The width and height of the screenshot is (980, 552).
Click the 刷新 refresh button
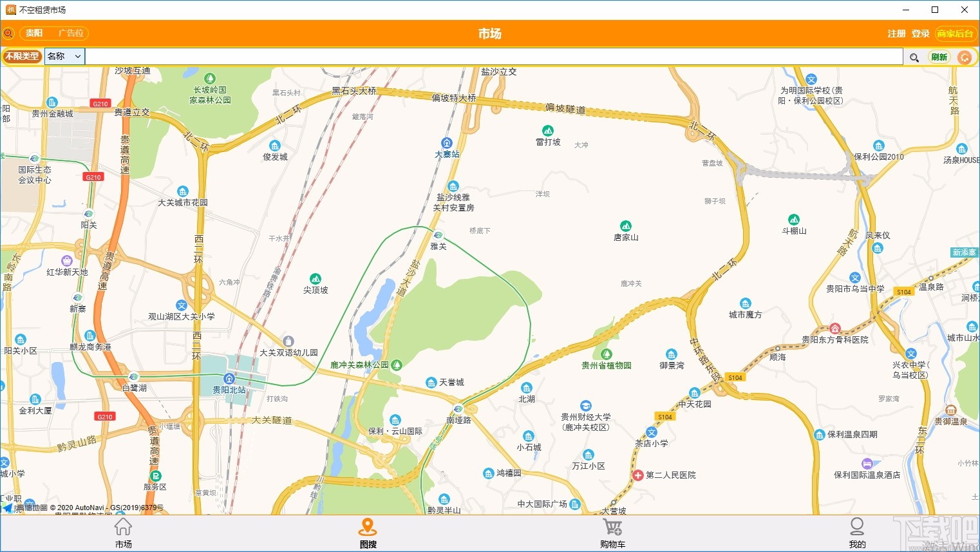pos(939,57)
